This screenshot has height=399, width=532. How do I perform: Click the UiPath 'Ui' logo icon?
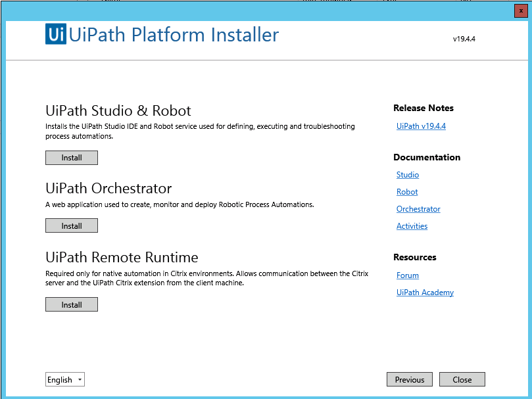(56, 34)
